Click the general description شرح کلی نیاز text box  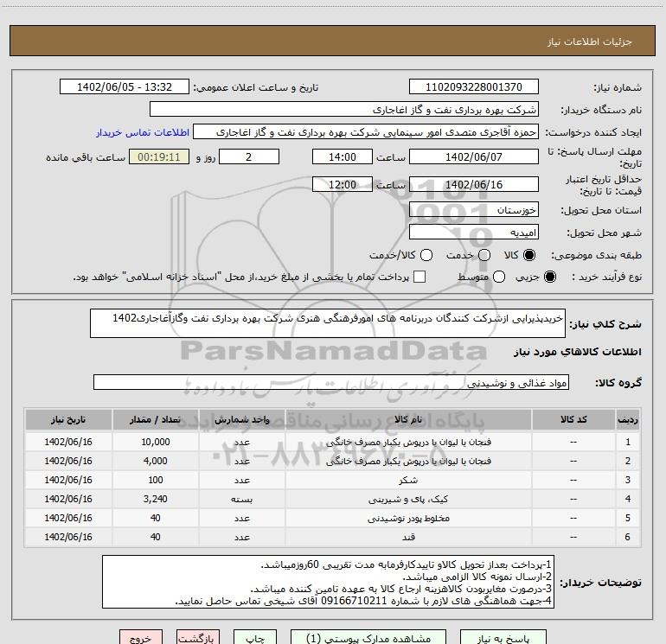tap(328, 323)
